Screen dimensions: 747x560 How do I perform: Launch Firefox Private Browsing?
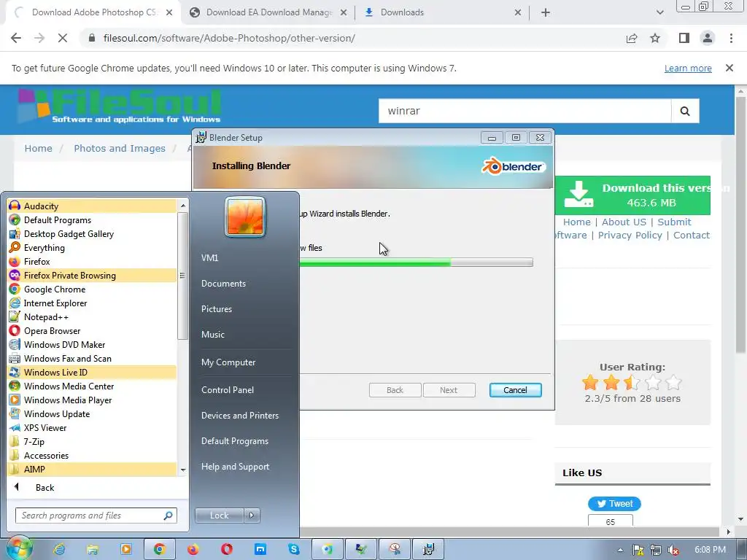(92, 275)
